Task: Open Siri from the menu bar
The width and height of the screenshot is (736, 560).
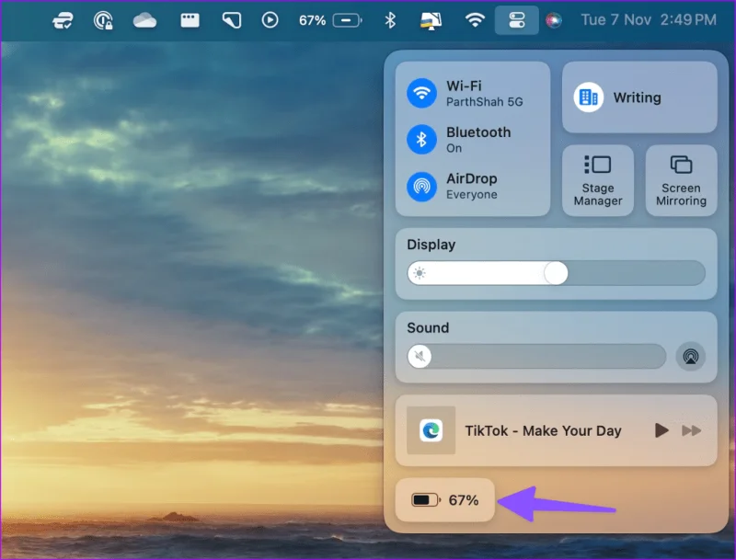Action: 554,20
